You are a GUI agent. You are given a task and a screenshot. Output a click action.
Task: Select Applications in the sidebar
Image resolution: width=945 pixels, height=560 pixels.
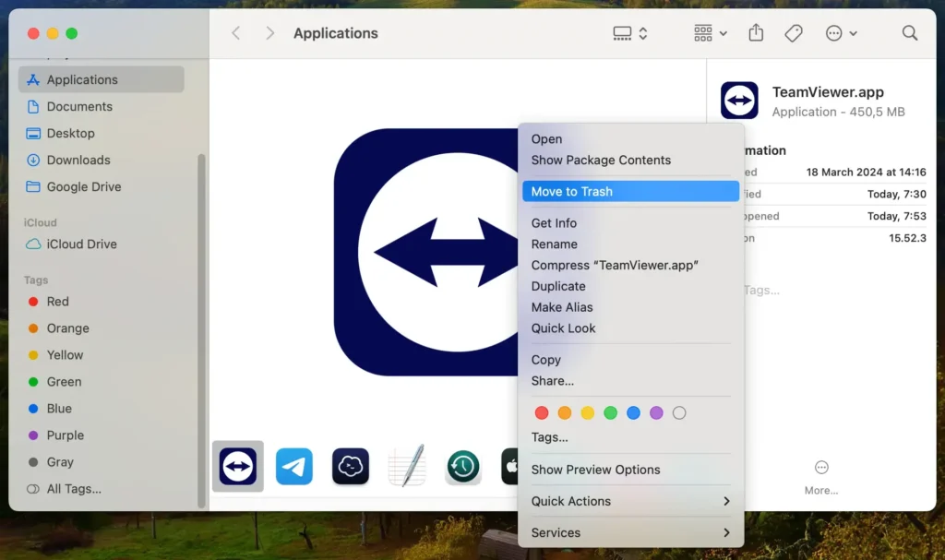coord(102,79)
